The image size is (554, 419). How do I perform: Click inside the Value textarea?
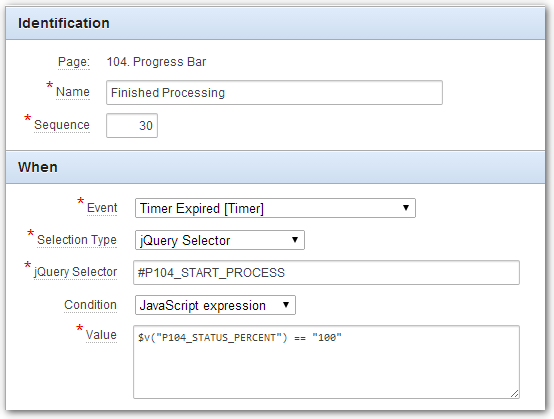click(x=326, y=362)
